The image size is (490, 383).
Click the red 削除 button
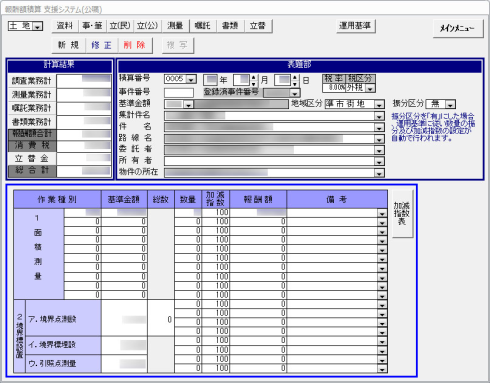coord(135,45)
